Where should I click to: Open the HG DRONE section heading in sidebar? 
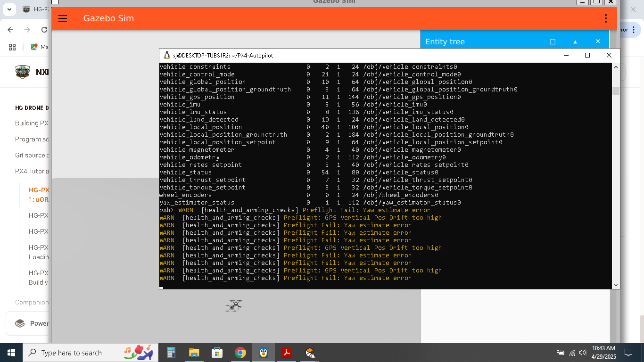coord(32,107)
